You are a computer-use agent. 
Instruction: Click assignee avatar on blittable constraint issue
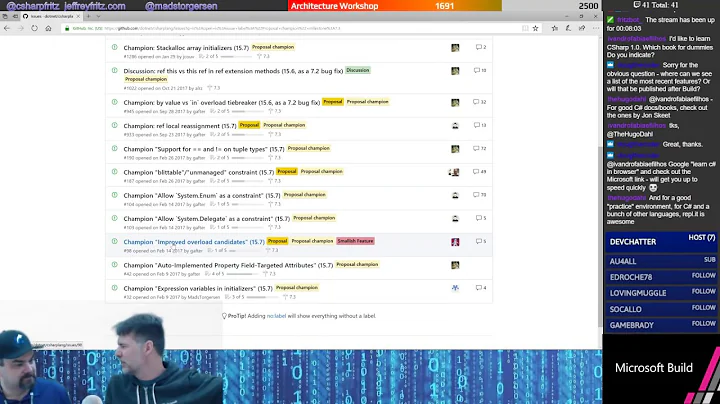(454, 172)
